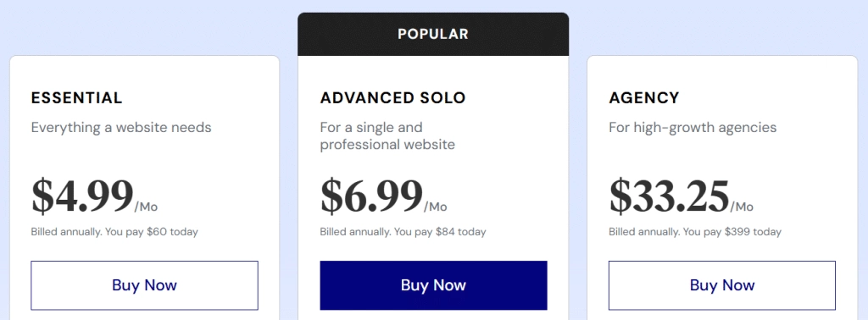Click the 'You pay $399 today' billing note
Screen dimensions: 868x320
[732, 232]
